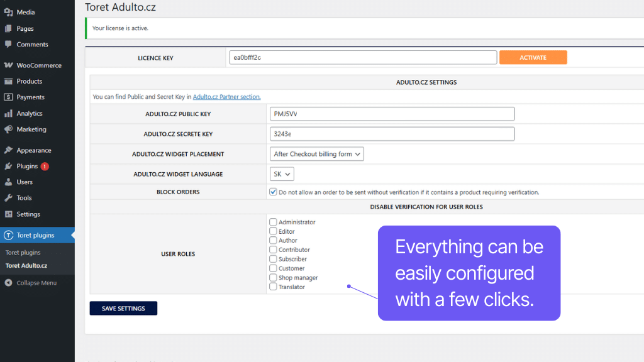Click Collapse Menu in the sidebar

pos(36,283)
